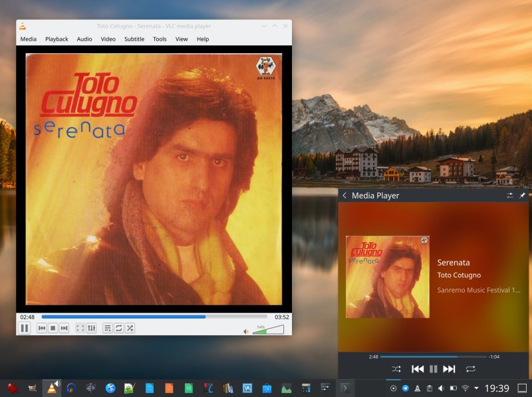
Task: Open VLC extended settings (equalizer icon)
Action: 92,328
